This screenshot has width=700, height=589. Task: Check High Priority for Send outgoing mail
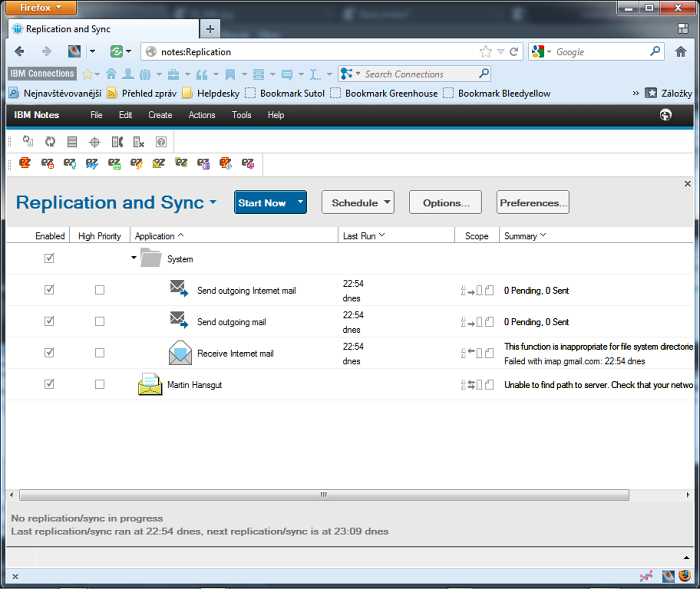[100, 322]
